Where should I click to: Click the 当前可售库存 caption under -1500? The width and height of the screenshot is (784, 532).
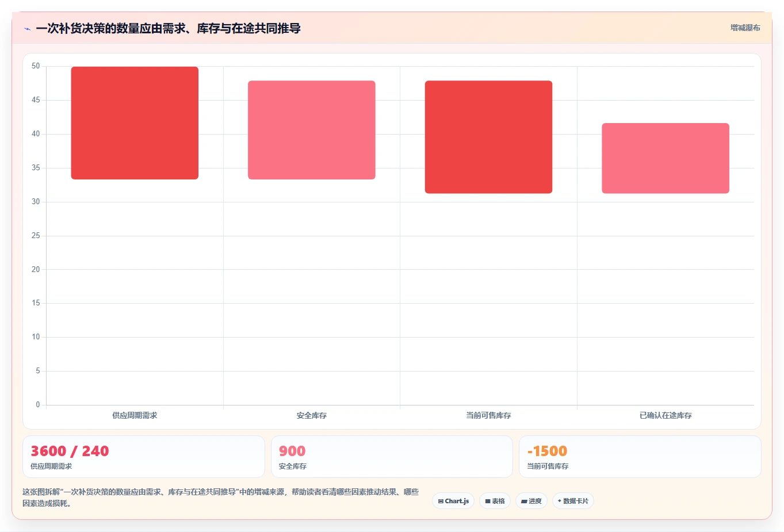tap(548, 466)
